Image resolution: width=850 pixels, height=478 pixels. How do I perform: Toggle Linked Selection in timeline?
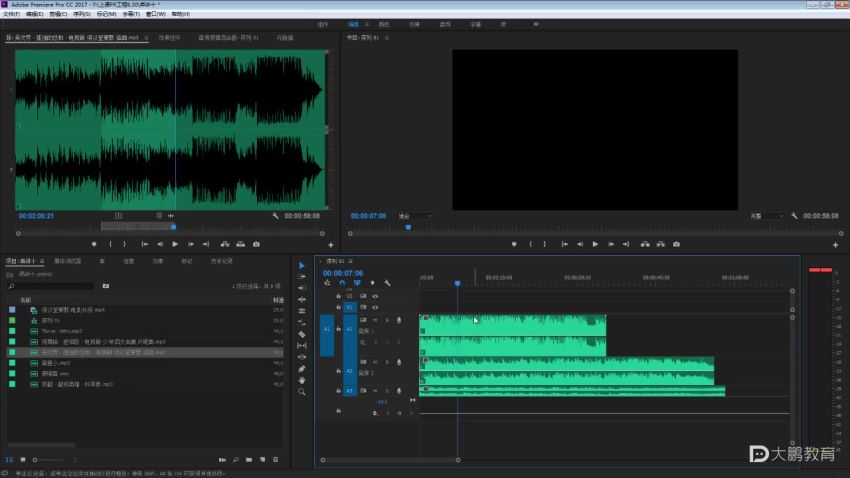[x=357, y=283]
